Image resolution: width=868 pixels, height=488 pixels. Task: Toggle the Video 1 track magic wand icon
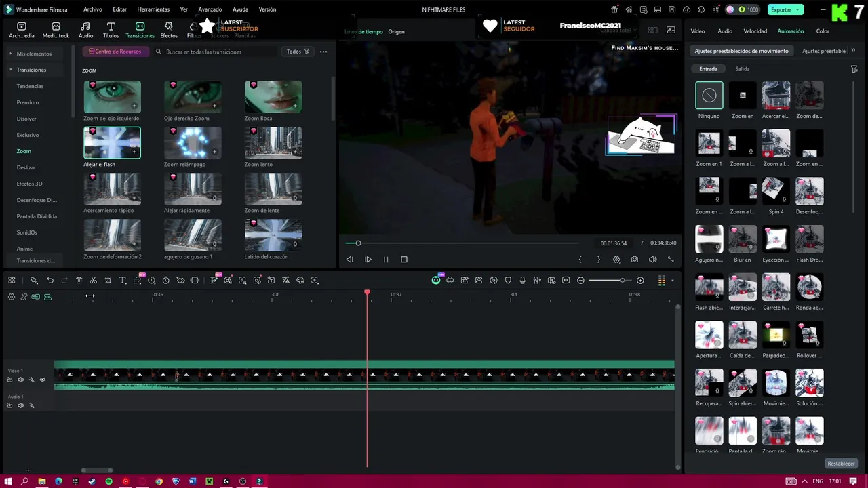click(x=31, y=380)
